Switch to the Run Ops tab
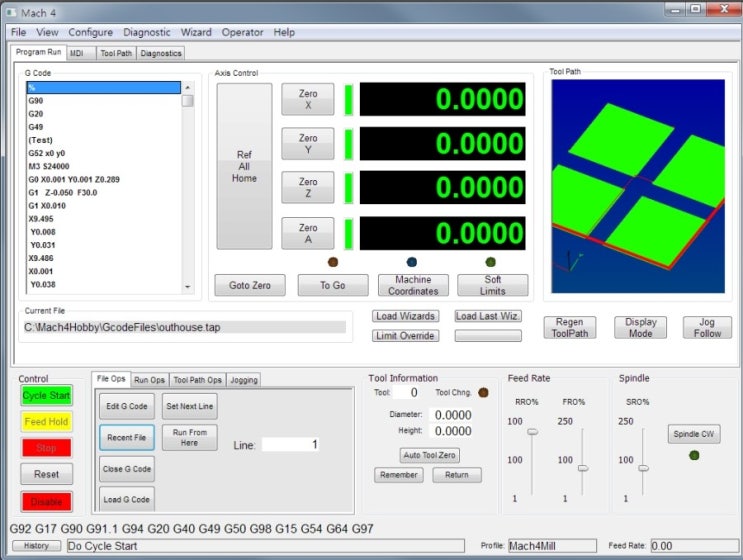This screenshot has height=560, width=743. pyautogui.click(x=149, y=380)
